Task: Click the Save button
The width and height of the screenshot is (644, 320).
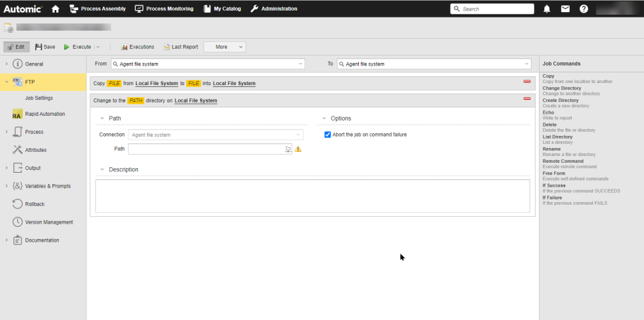Action: [x=45, y=47]
